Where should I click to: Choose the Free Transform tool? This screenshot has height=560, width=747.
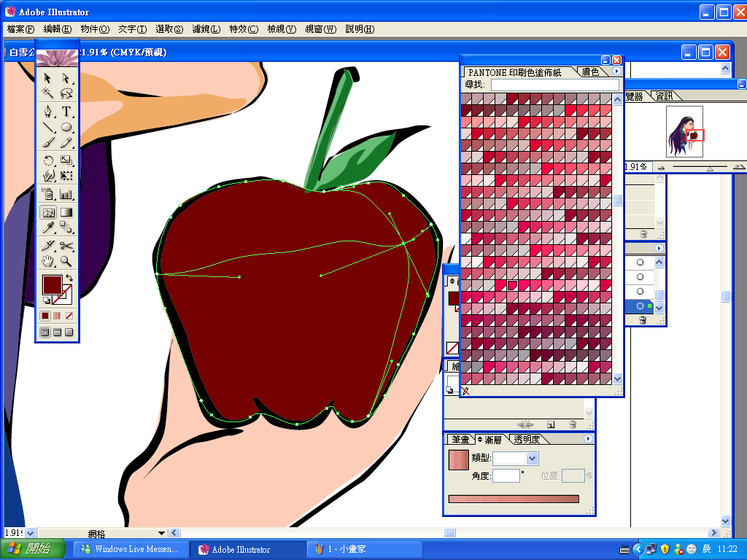point(66,176)
